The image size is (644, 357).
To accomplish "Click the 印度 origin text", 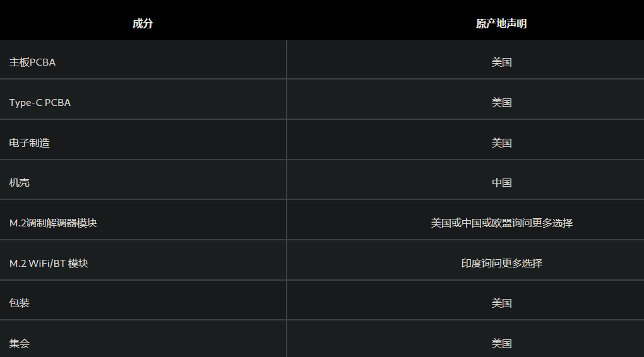I will point(471,263).
